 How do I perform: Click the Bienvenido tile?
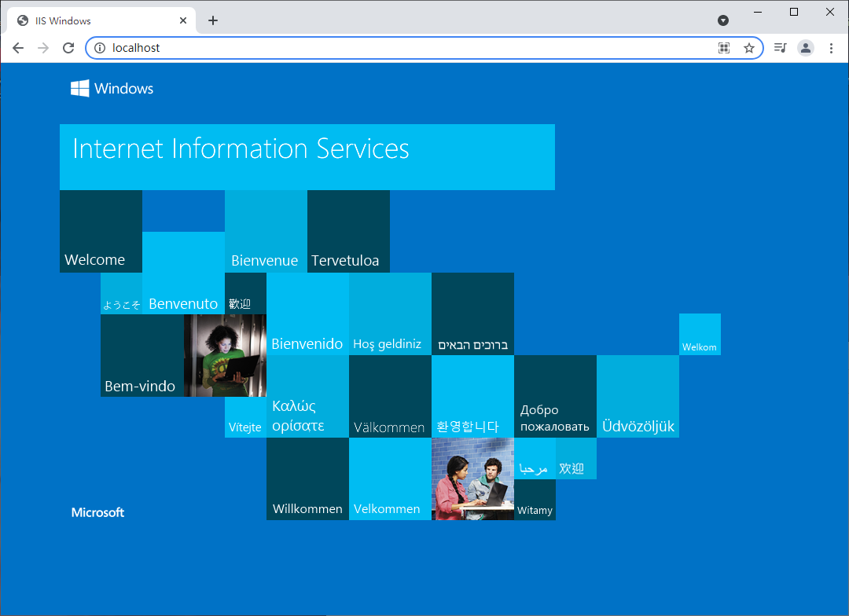pos(307,314)
